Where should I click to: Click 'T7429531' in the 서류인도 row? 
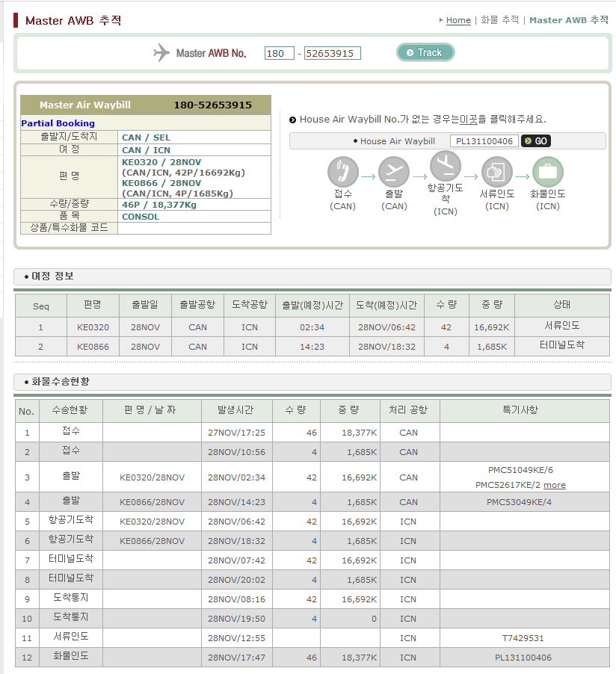click(x=523, y=638)
